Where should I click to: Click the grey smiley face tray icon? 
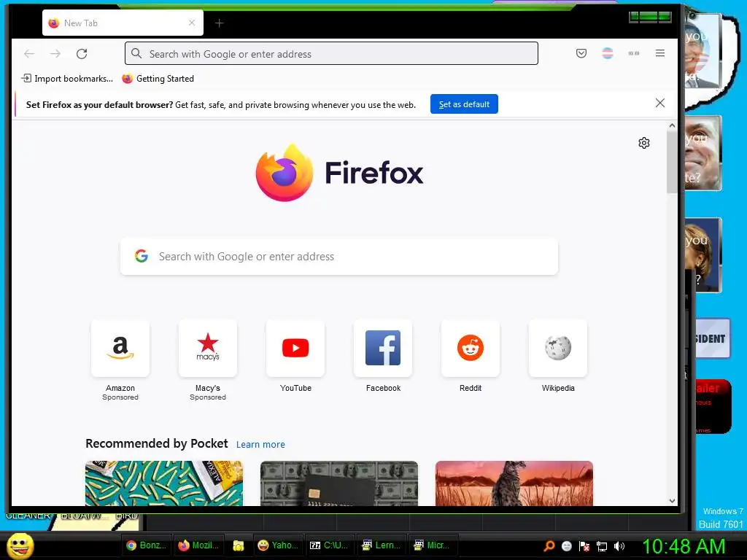pyautogui.click(x=566, y=545)
